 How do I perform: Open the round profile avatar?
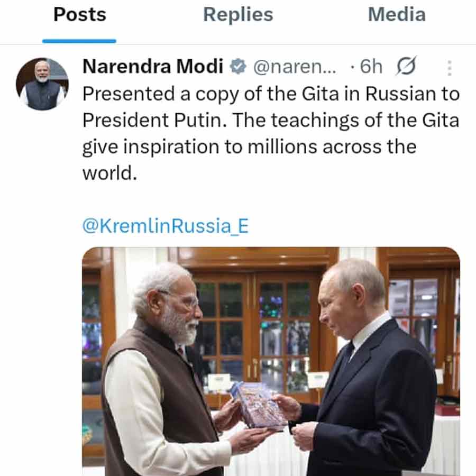[x=42, y=84]
